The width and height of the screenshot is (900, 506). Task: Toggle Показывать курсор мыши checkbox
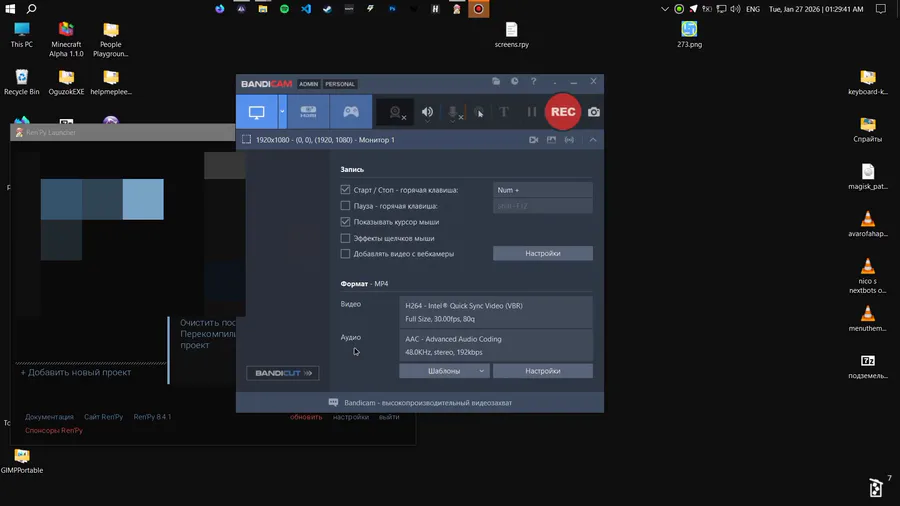point(345,221)
